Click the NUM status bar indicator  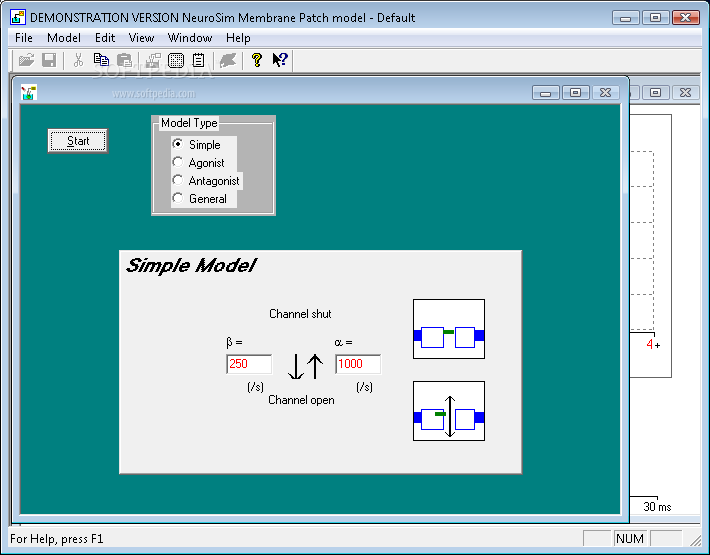tap(630, 539)
